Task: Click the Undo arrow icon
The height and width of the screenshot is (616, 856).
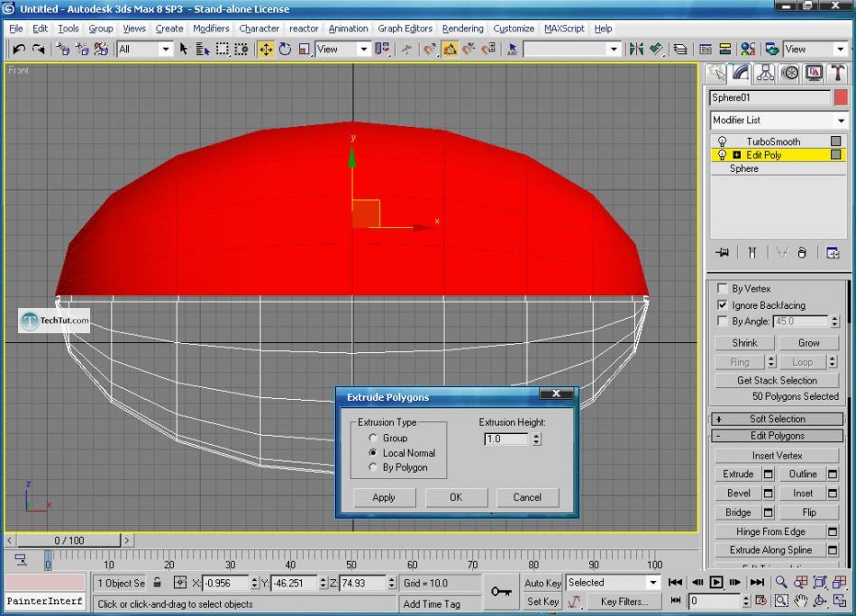Action: 19,50
